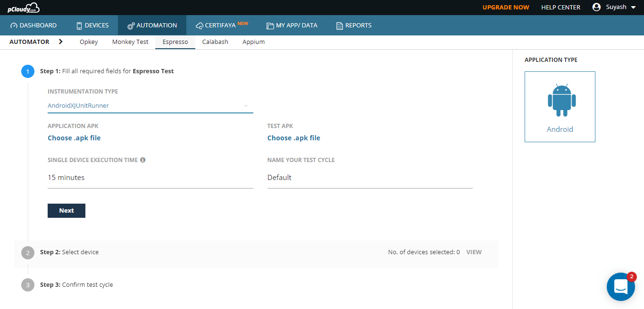Expand the Automator chevron arrow
The image size is (644, 309).
pos(61,42)
